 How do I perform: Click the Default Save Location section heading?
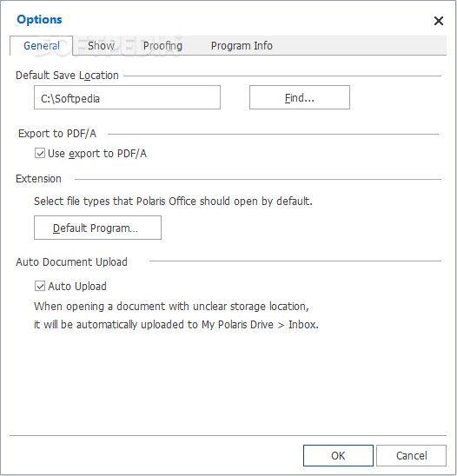(67, 76)
